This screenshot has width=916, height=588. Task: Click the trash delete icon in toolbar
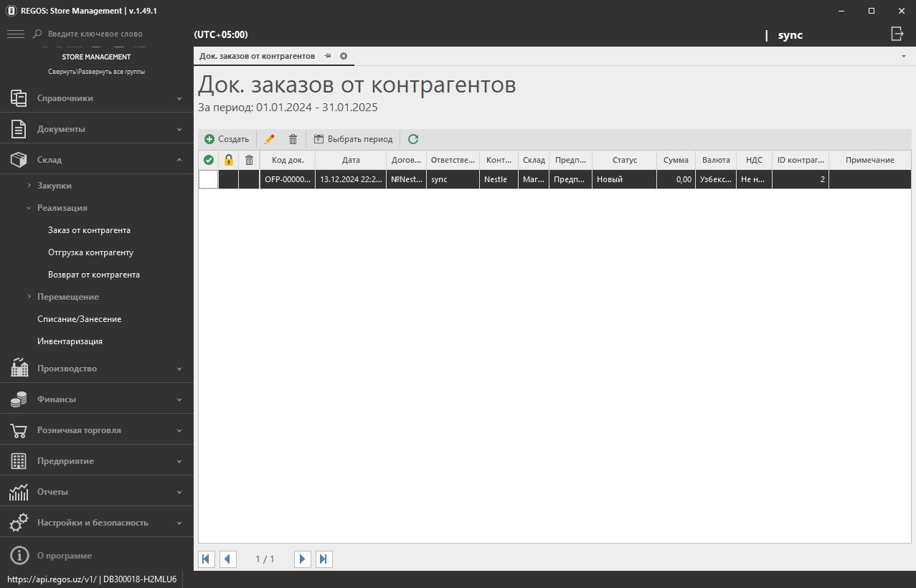coord(293,139)
